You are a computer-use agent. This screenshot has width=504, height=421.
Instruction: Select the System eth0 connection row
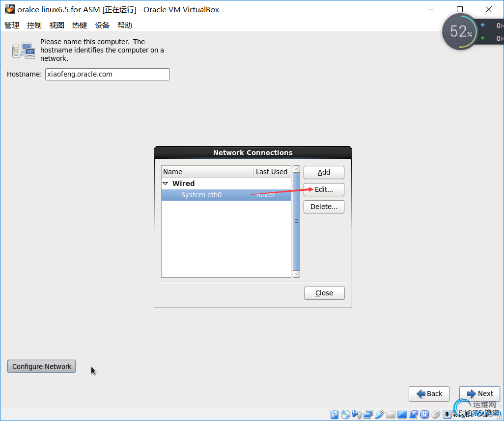tap(226, 195)
